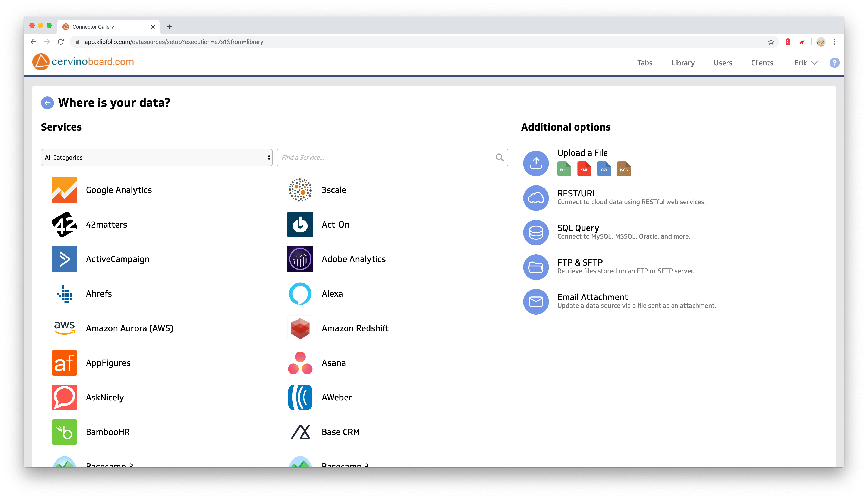This screenshot has height=499, width=868.
Task: Open the Tabs menu item
Action: click(644, 63)
